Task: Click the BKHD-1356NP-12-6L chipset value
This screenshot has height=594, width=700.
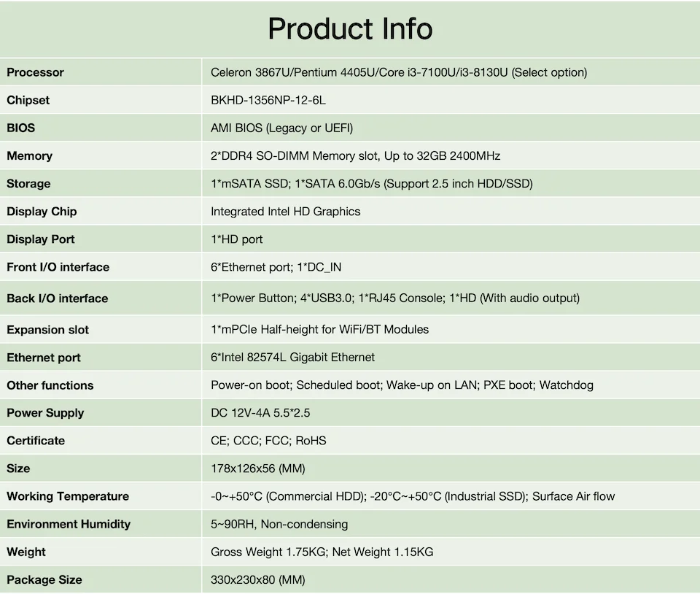Action: [x=268, y=100]
